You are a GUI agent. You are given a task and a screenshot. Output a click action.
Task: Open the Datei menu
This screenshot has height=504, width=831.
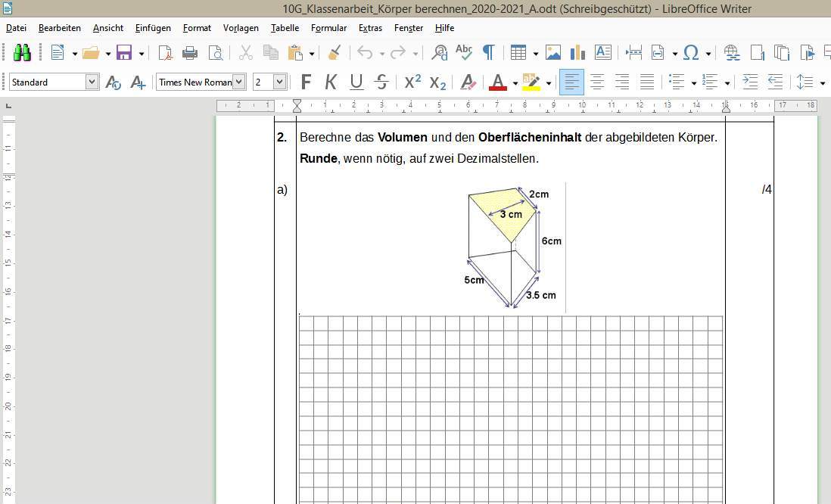pyautogui.click(x=16, y=28)
